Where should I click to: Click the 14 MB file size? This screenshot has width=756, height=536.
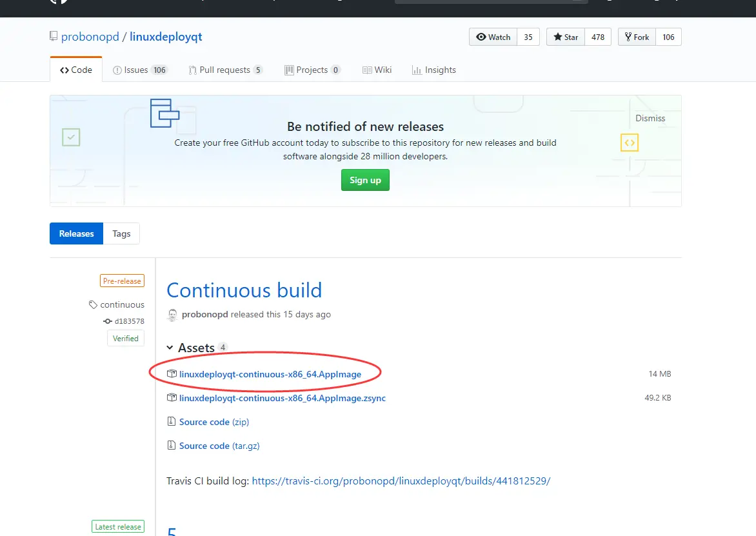660,374
